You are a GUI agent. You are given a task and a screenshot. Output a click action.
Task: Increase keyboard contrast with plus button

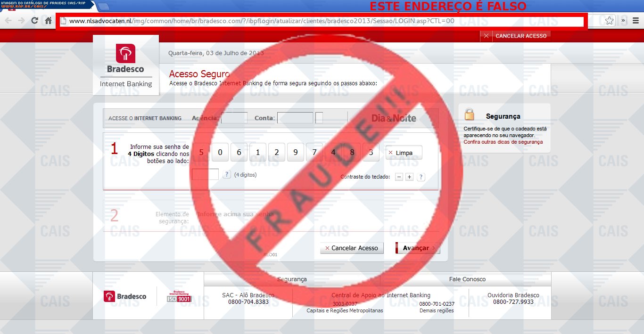409,177
